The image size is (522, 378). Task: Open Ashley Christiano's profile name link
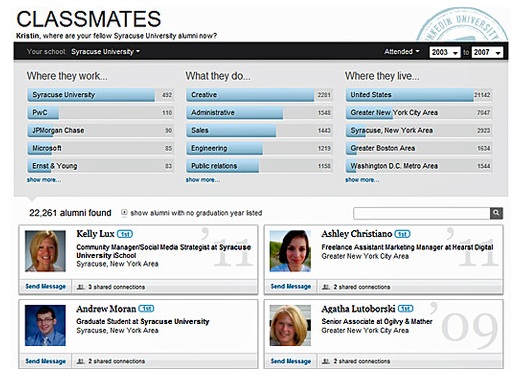357,234
